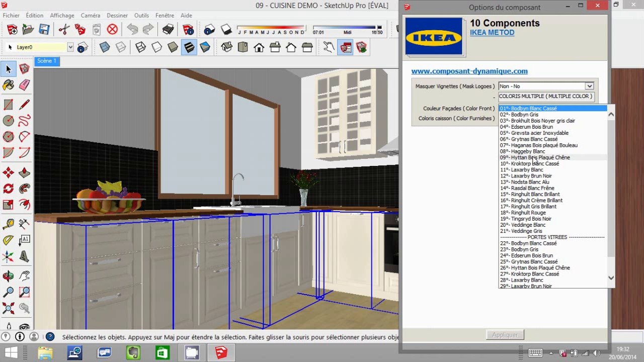644x362 pixels.
Task: Select the pink Eraser tool
Action: (24, 85)
